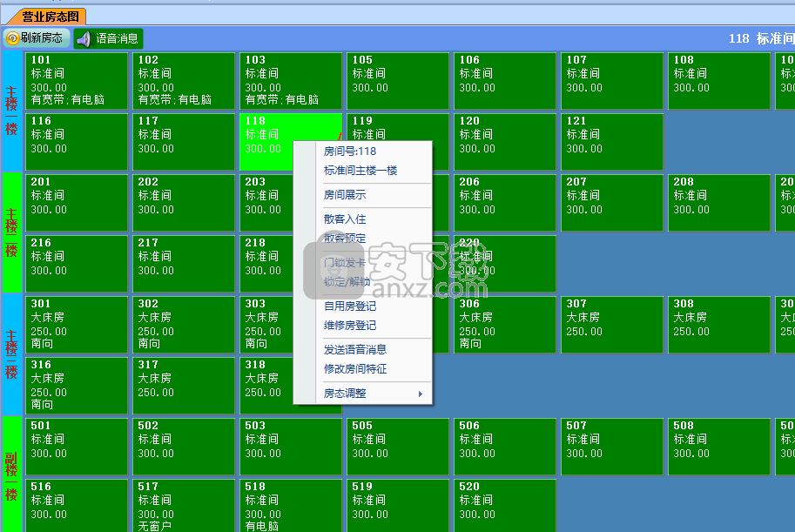Select room 317 大床房 tile

click(x=184, y=386)
